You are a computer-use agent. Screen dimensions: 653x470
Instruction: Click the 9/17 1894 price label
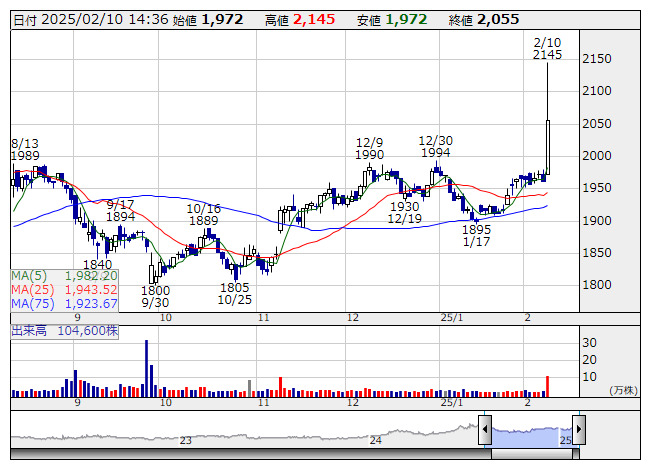pyautogui.click(x=120, y=211)
